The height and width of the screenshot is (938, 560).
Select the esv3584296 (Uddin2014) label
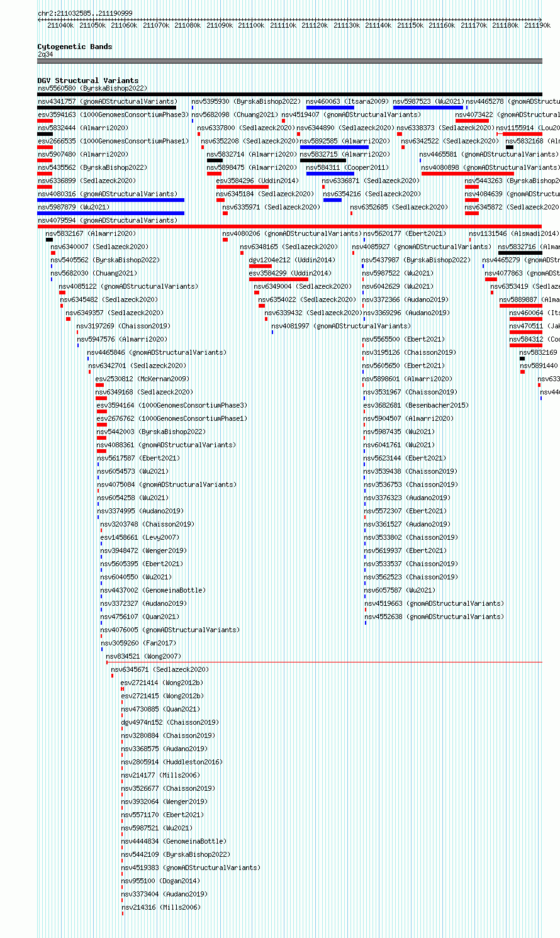(x=257, y=181)
